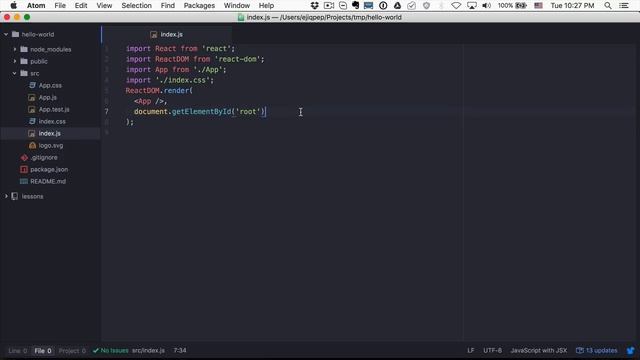The image size is (640, 360).
Task: Click the blue bird status bar icon
Action: coord(631,351)
